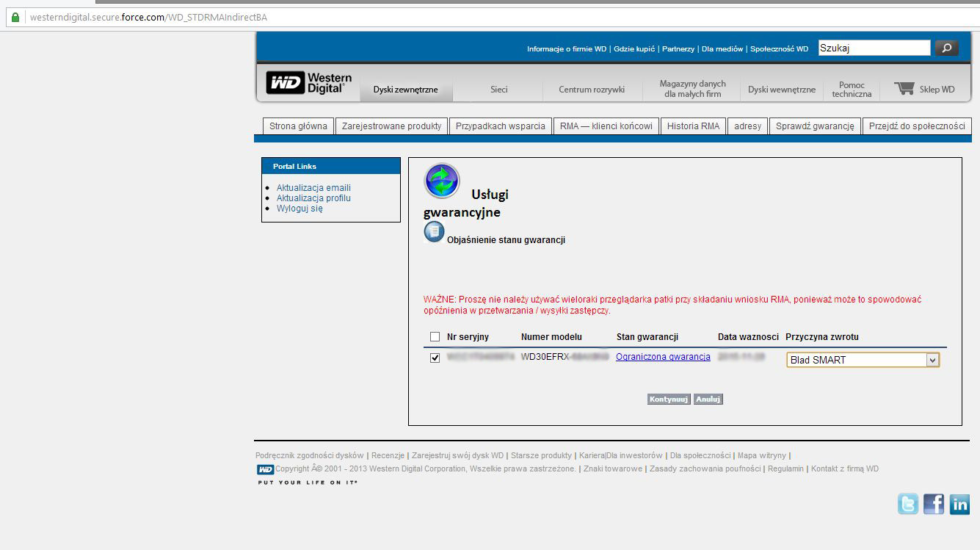The width and height of the screenshot is (980, 550).
Task: Click the WD30EFRX model number cell
Action: [565, 357]
